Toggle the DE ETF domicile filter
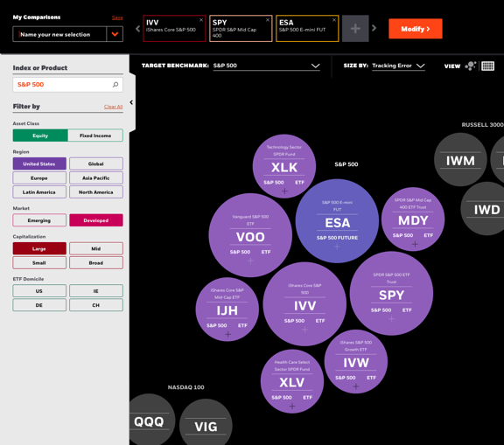Image resolution: width=504 pixels, height=445 pixels. coord(39,305)
